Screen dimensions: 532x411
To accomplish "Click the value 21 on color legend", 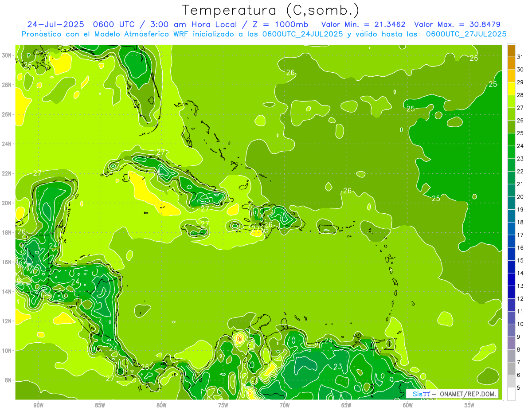I will pyautogui.click(x=520, y=184).
